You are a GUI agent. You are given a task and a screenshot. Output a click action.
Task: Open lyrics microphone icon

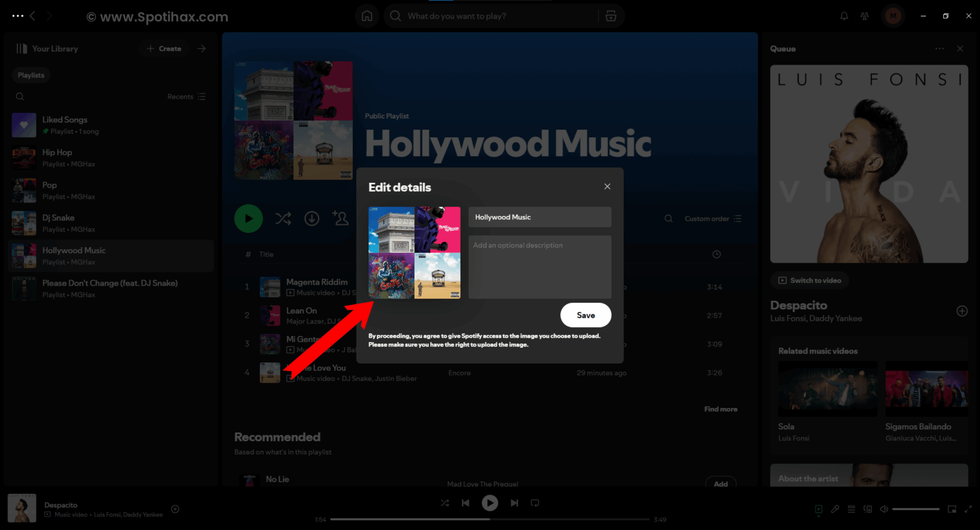coord(835,509)
